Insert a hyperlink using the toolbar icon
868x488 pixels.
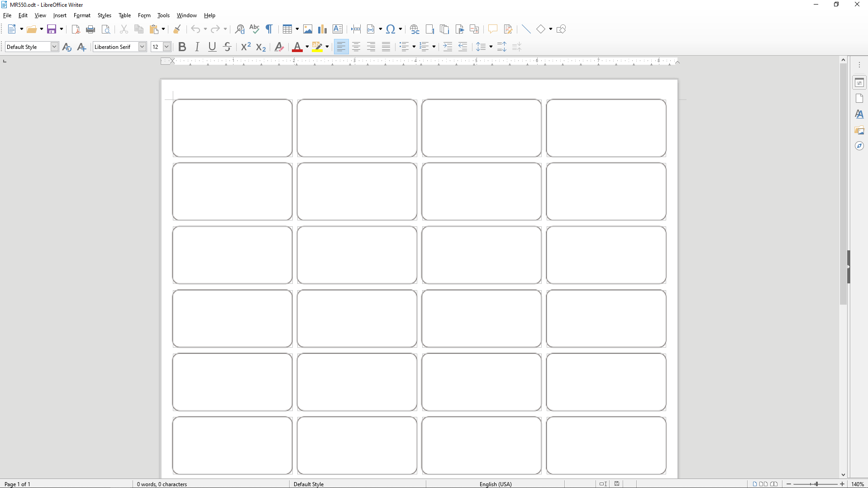tap(414, 29)
